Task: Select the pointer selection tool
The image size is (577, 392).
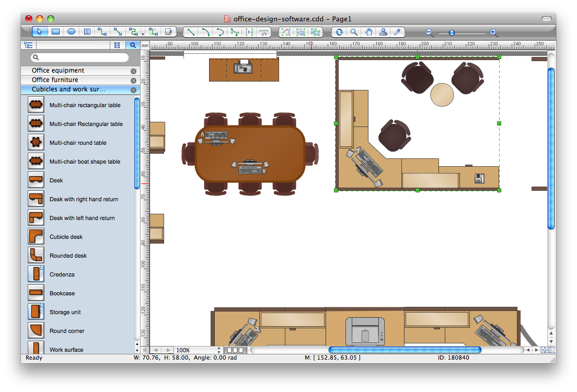Action: (39, 32)
